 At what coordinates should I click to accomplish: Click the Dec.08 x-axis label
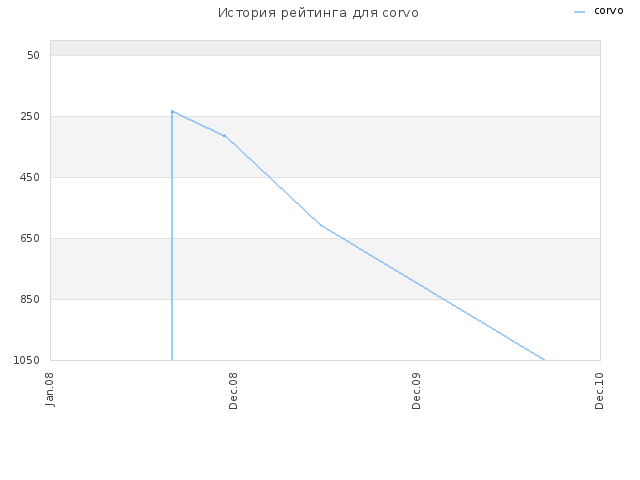[233, 391]
